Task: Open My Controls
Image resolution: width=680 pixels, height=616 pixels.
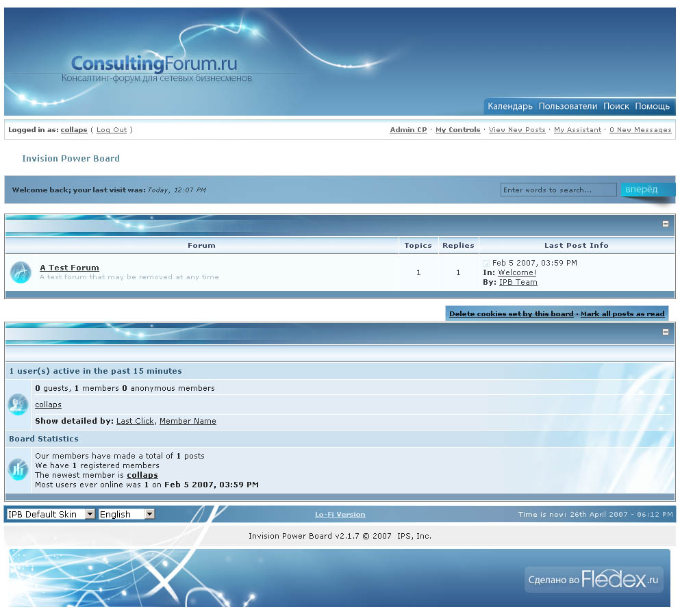Action: [x=457, y=129]
